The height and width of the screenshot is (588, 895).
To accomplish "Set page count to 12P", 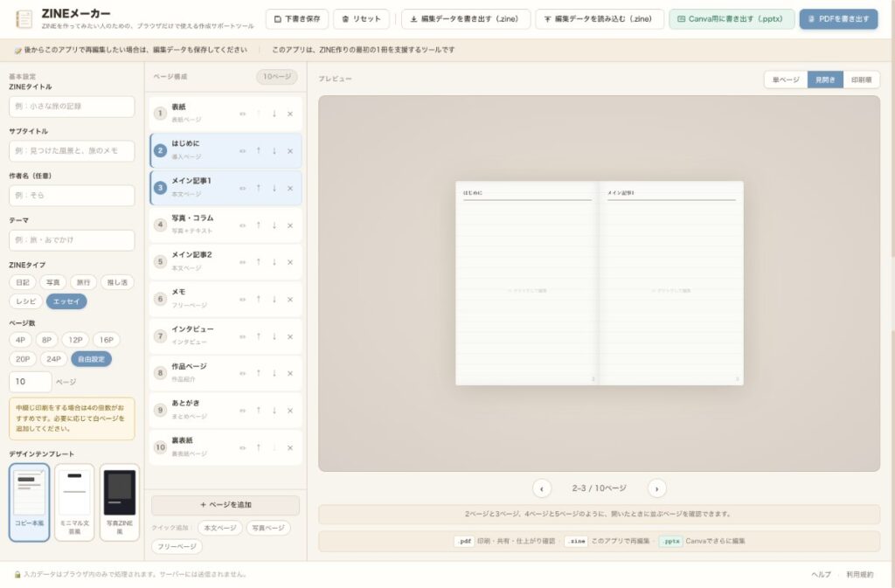I will [75, 340].
